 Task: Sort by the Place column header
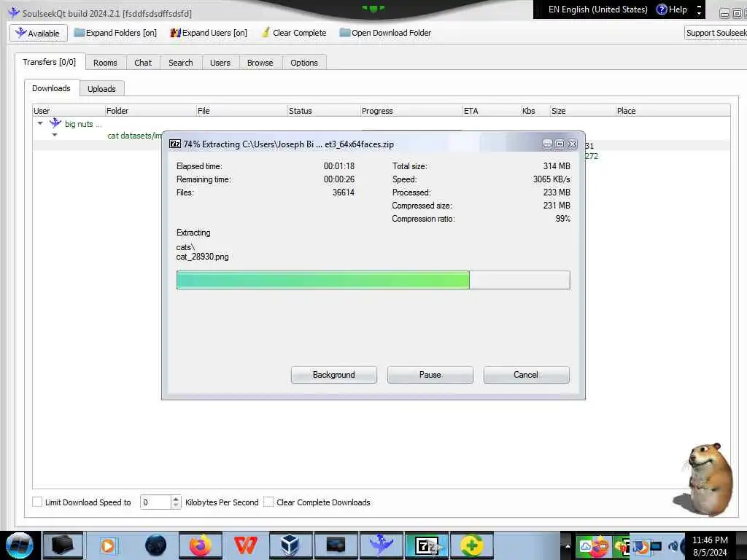click(x=672, y=111)
